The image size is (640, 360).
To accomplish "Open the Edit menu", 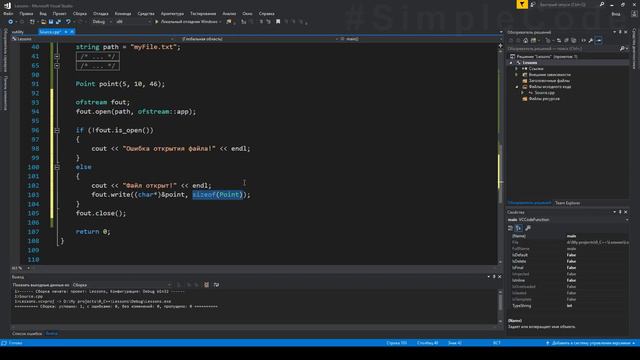I will coord(26,13).
